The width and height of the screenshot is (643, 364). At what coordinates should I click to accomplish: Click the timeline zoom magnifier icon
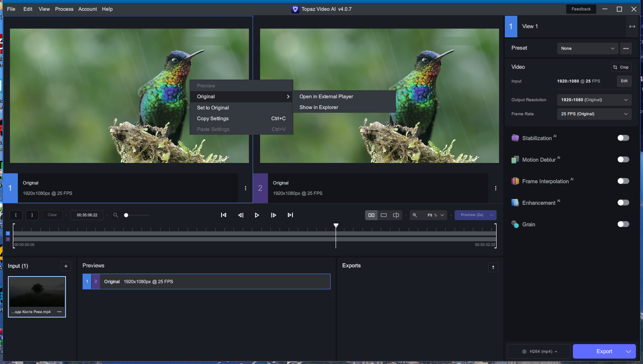click(x=116, y=215)
